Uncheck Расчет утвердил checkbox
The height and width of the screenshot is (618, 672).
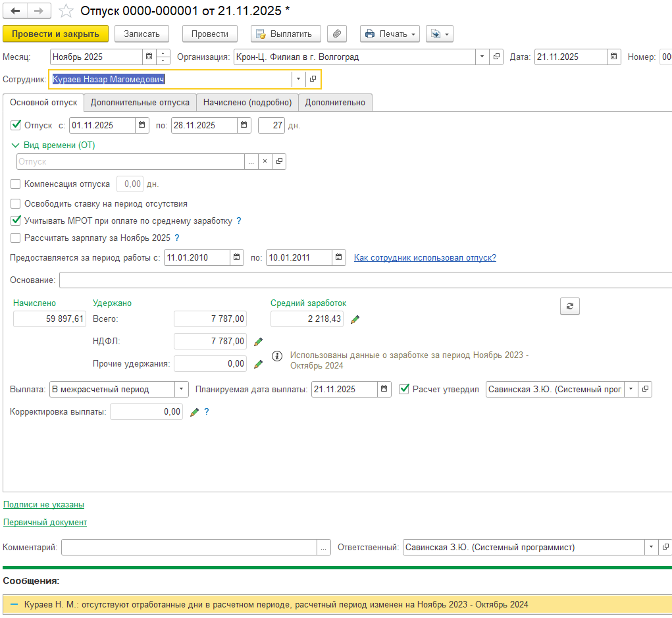click(x=404, y=389)
